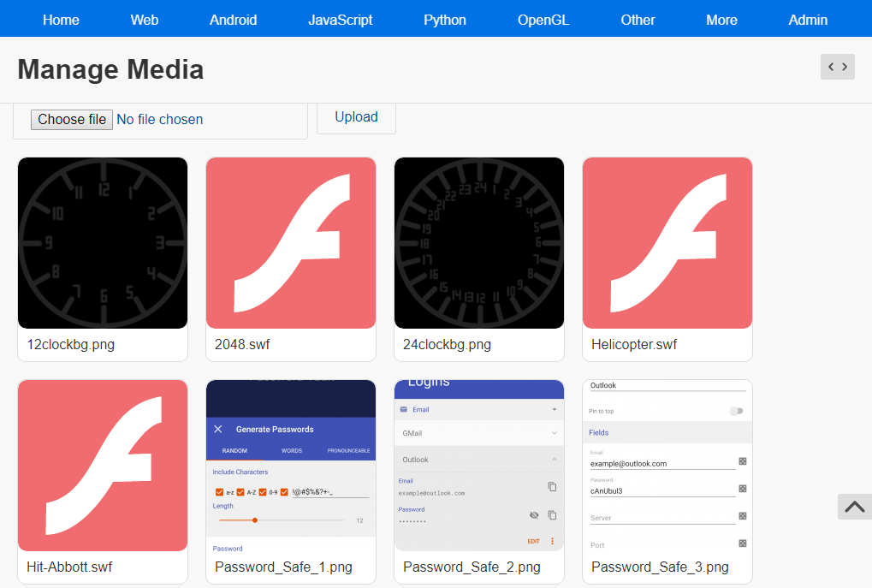Click the scroll-to-top arrow button
This screenshot has height=588, width=872.
[855, 507]
